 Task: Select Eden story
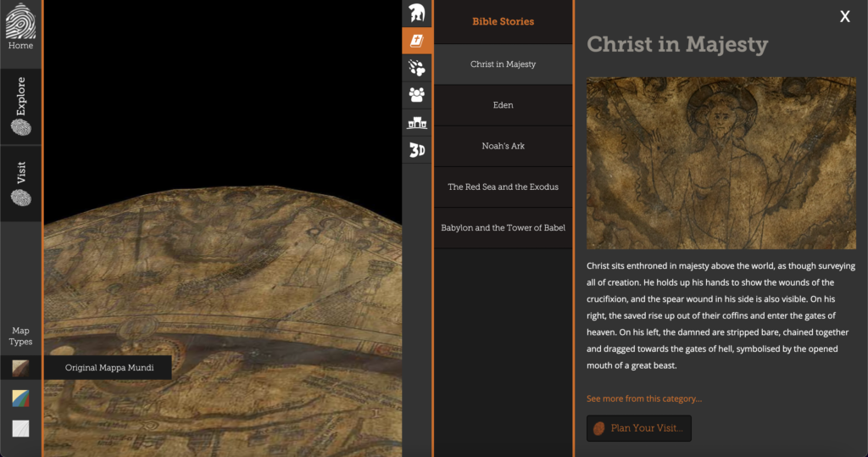tap(503, 105)
